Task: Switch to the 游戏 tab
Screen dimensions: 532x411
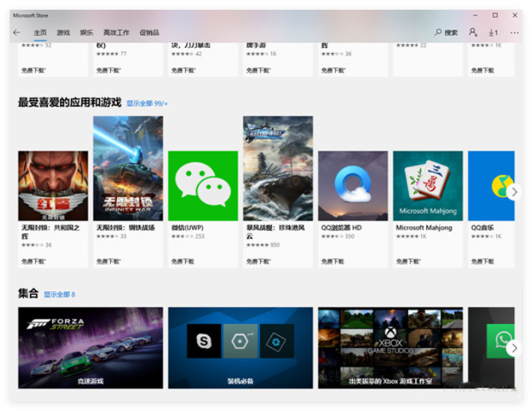Action: pos(63,32)
